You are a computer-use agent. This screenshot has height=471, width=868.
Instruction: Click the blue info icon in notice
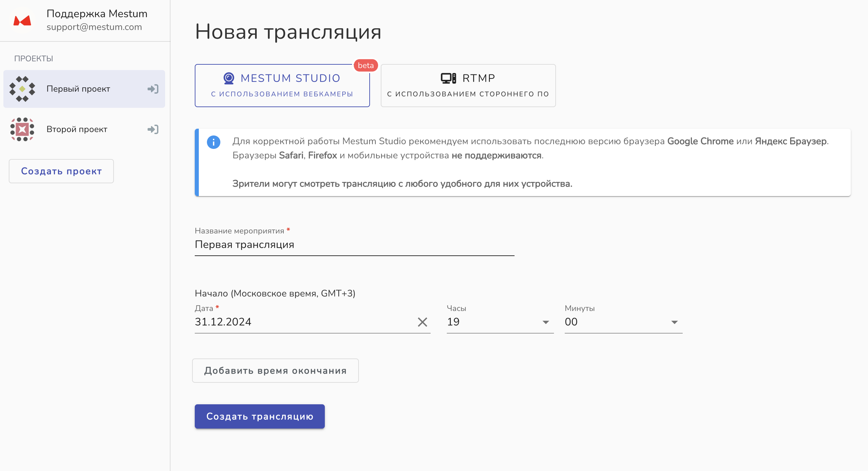click(214, 142)
